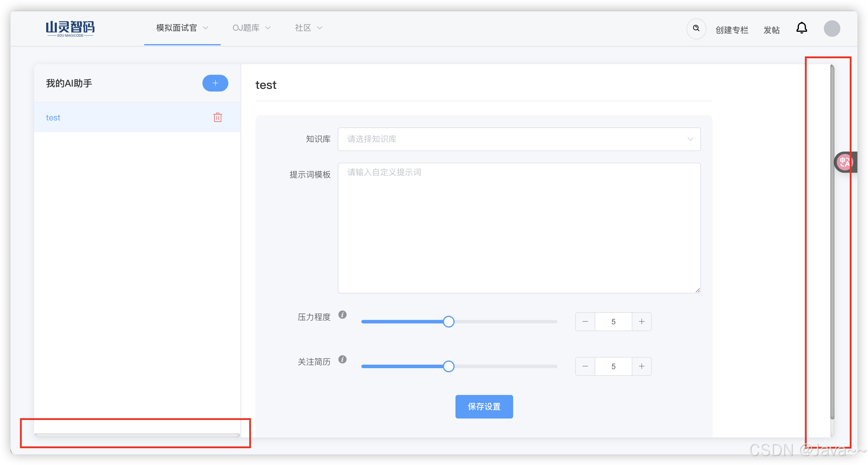
Task: Click into the 提示词模板 text area
Action: tap(519, 228)
